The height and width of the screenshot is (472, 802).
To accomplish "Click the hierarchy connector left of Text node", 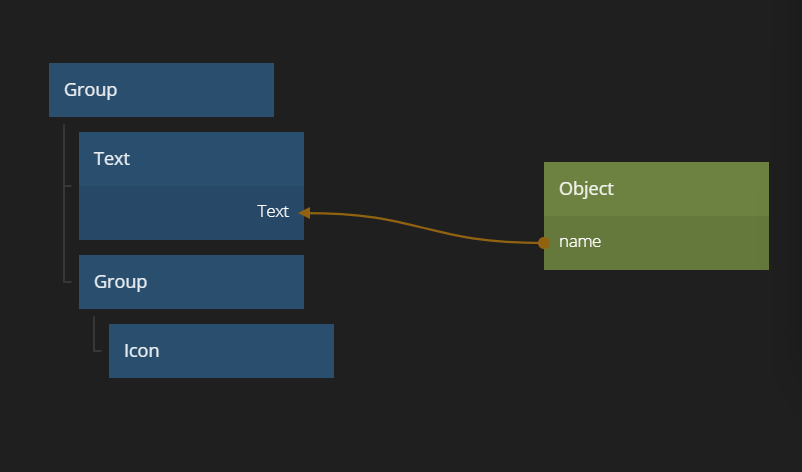I will pos(68,186).
